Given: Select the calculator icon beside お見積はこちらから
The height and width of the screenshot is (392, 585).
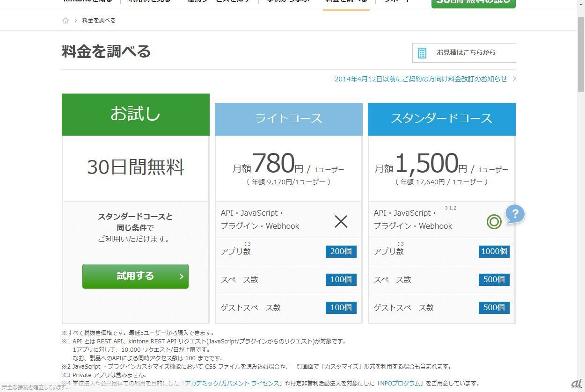Looking at the screenshot, I should [x=422, y=53].
